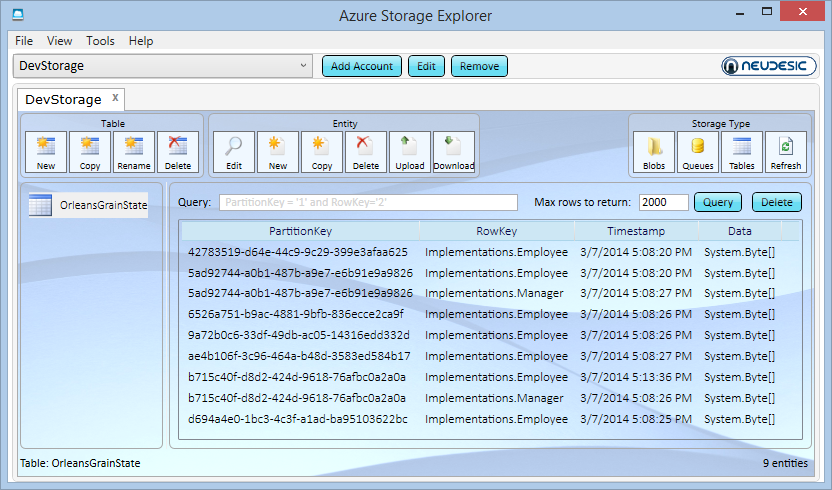Viewport: 832px width, 490px height.
Task: Open the Edit entity tool
Action: pos(234,152)
